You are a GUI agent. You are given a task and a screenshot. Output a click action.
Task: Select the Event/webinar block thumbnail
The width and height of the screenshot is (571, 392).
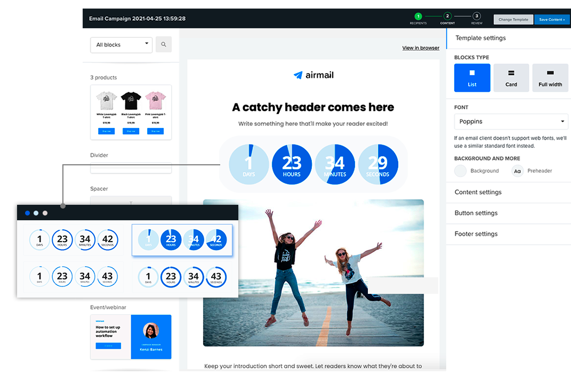131,337
